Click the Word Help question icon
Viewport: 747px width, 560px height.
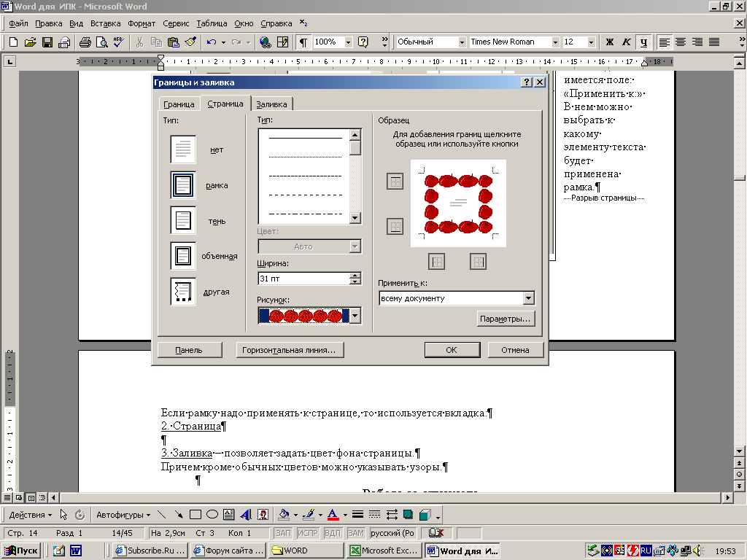(x=363, y=42)
